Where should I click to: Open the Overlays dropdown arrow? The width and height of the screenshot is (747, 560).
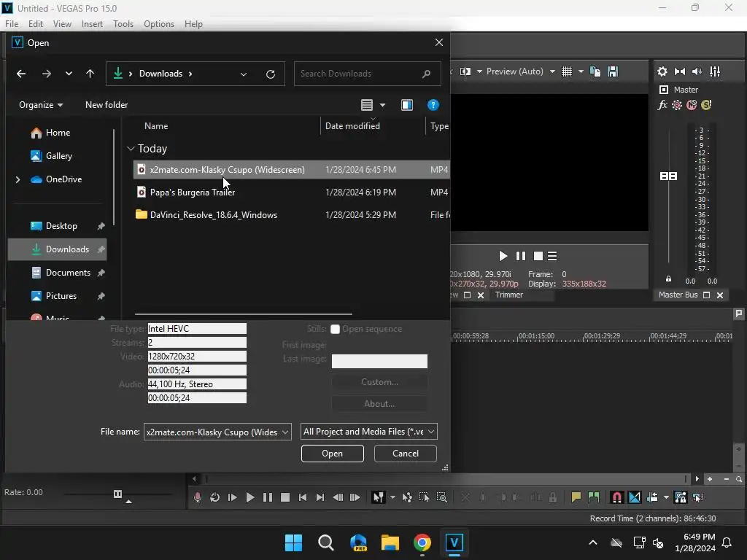coord(581,71)
